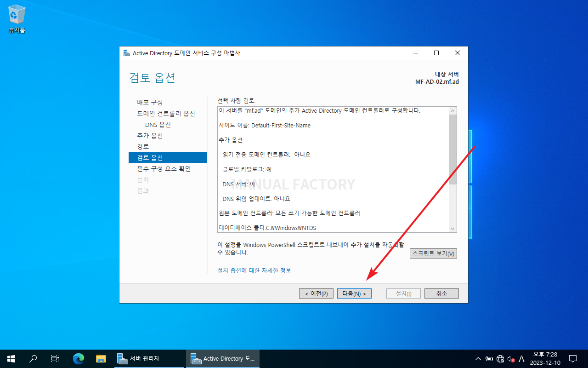Click the 글로벌 카탈로그: 예 line
The height and width of the screenshot is (368, 588).
point(247,169)
